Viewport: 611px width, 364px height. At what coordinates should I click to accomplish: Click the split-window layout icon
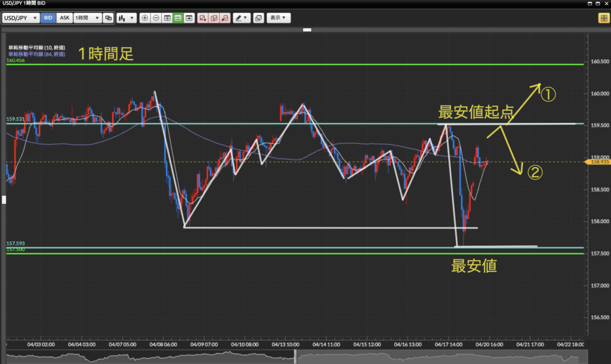pos(167,18)
